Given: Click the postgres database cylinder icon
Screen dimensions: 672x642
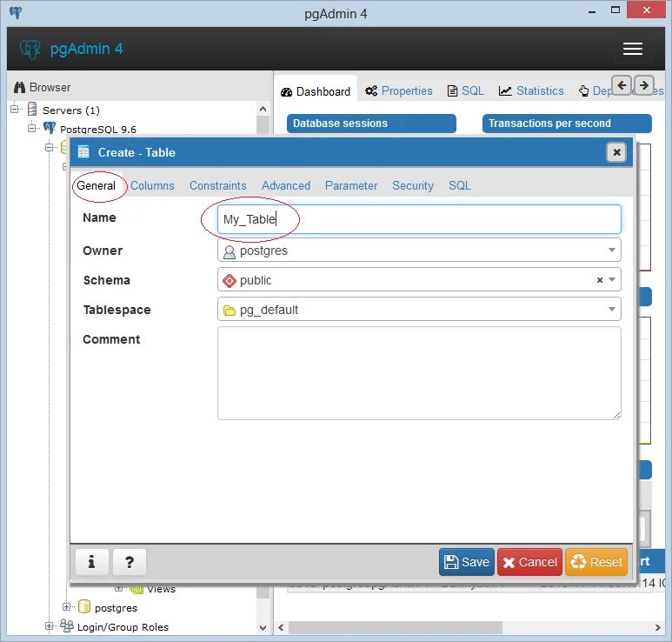Looking at the screenshot, I should pos(84,607).
